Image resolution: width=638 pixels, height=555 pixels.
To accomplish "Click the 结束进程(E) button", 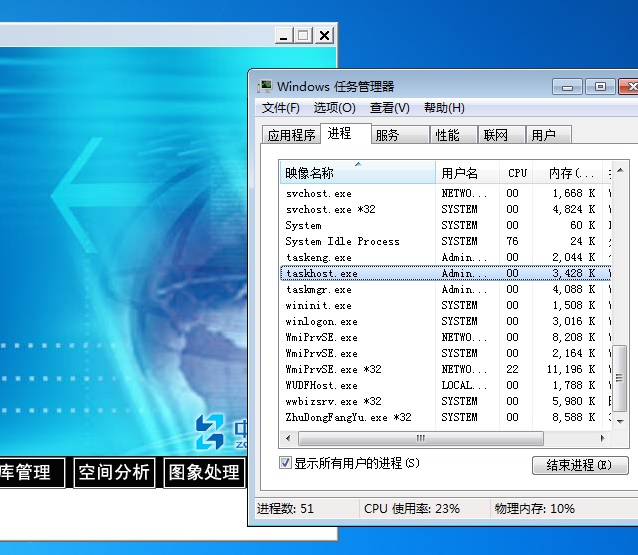I will point(580,465).
